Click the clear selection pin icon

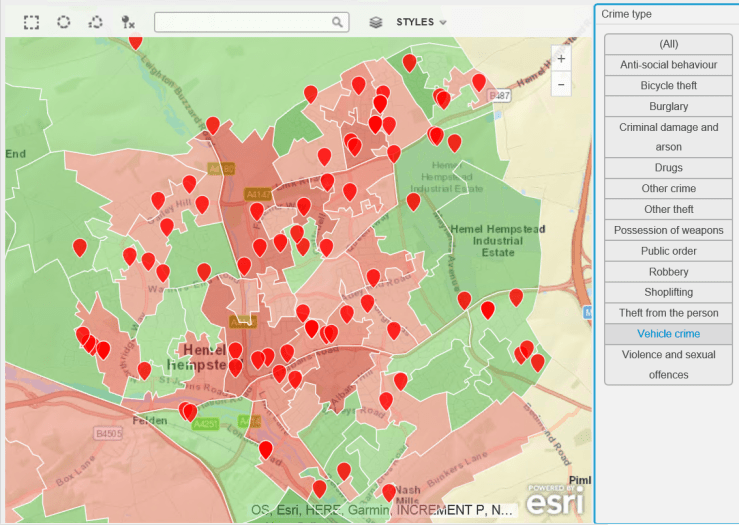click(x=127, y=22)
